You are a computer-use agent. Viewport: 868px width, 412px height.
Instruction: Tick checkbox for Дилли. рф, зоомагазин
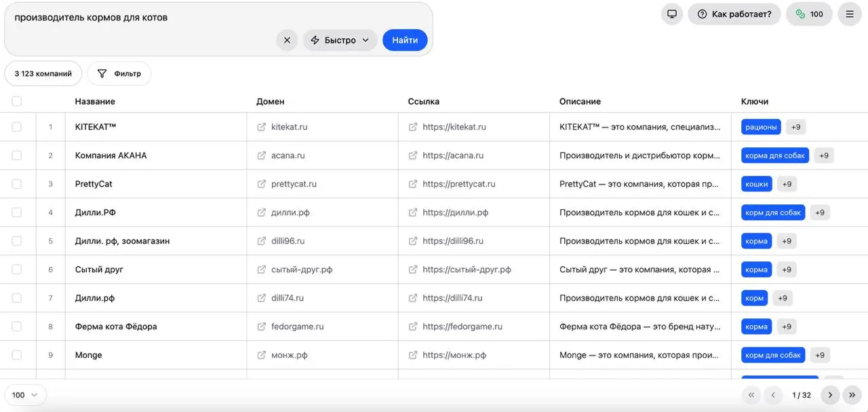pyautogui.click(x=16, y=241)
